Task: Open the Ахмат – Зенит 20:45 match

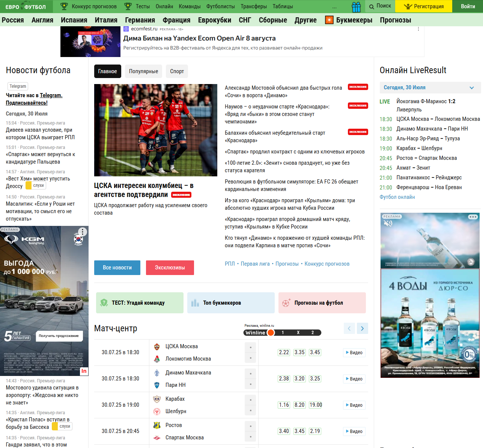Action: (x=413, y=168)
